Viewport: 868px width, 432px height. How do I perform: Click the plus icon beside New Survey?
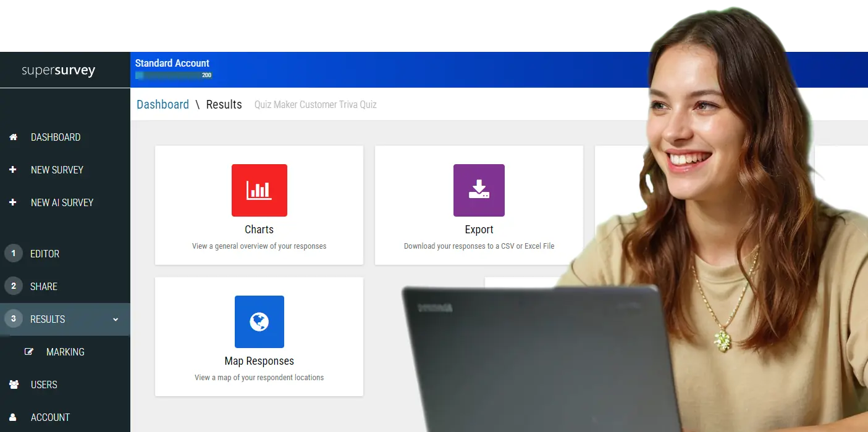(13, 170)
